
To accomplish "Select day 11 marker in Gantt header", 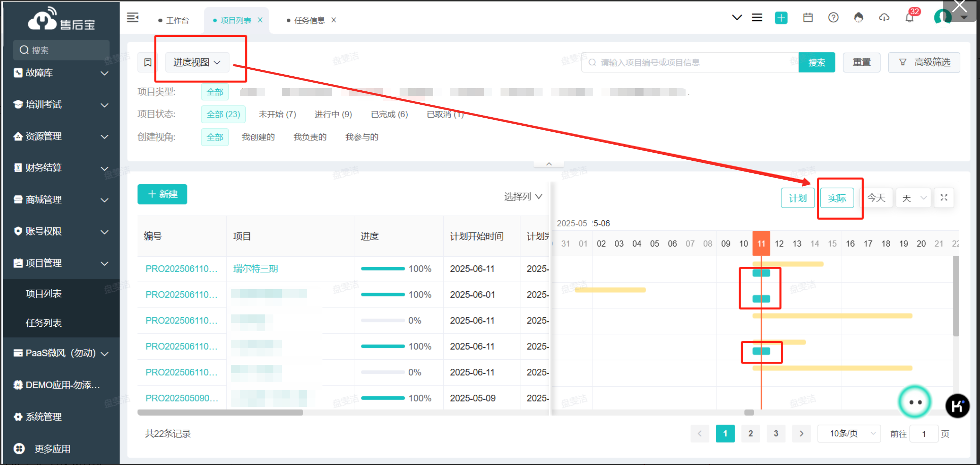I will tap(761, 243).
